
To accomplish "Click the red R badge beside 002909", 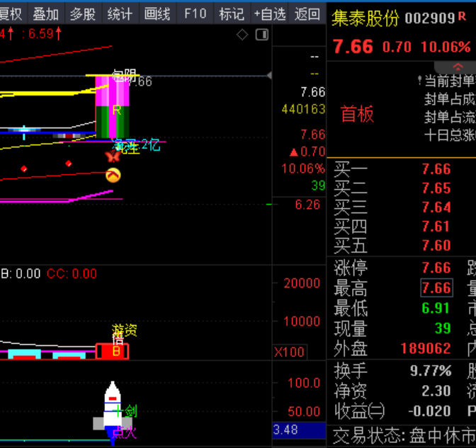I will click(x=462, y=16).
